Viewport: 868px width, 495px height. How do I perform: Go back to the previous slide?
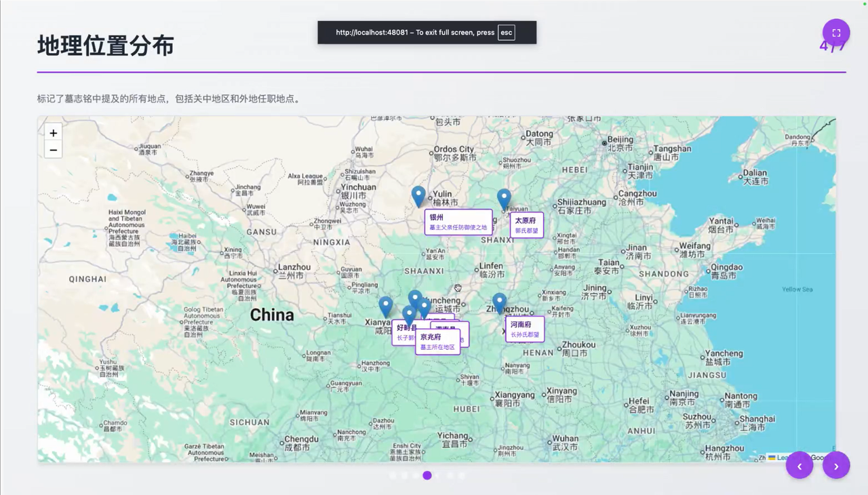click(800, 465)
